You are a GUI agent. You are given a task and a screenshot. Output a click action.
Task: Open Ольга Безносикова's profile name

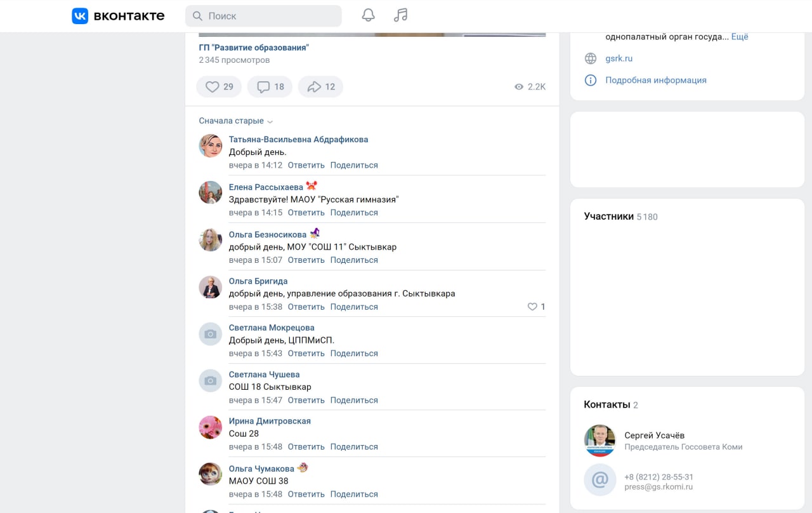coord(268,234)
